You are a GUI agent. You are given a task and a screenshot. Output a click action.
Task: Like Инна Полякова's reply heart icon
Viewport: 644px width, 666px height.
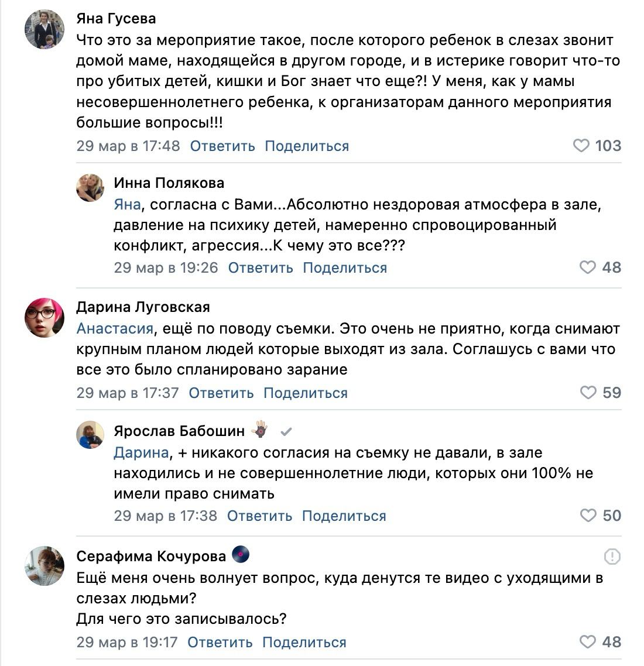pyautogui.click(x=587, y=267)
